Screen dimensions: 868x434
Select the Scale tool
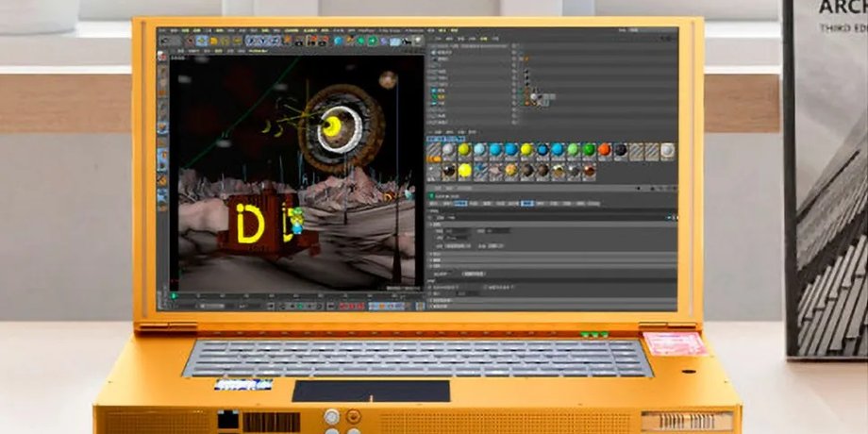coord(213,41)
